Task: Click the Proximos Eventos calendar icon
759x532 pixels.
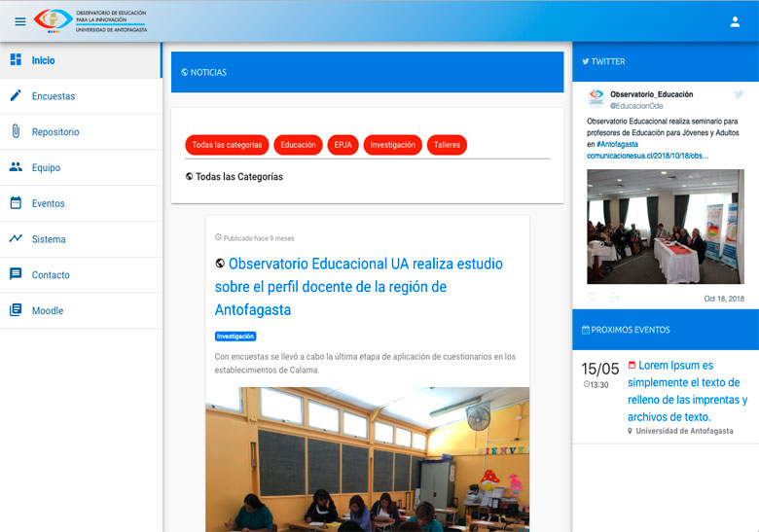Action: click(x=586, y=330)
